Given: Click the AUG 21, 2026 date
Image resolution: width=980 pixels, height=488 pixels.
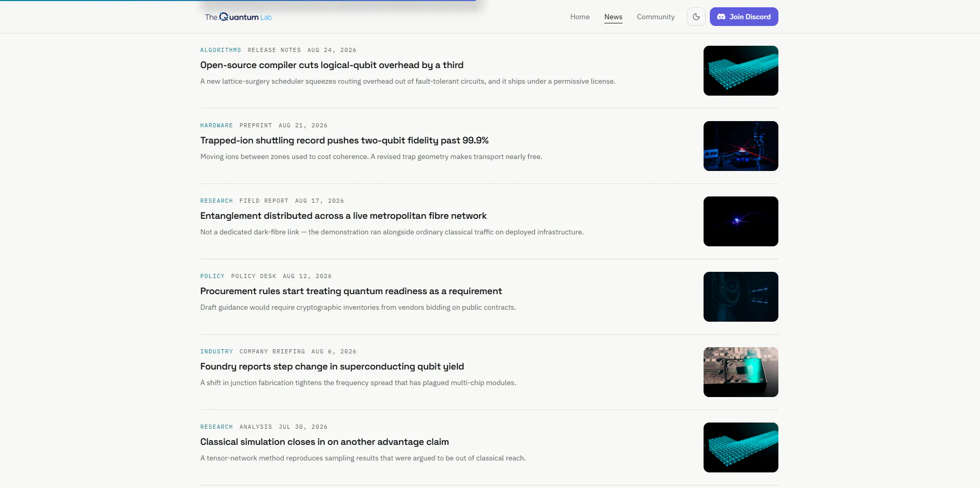Looking at the screenshot, I should tap(303, 126).
